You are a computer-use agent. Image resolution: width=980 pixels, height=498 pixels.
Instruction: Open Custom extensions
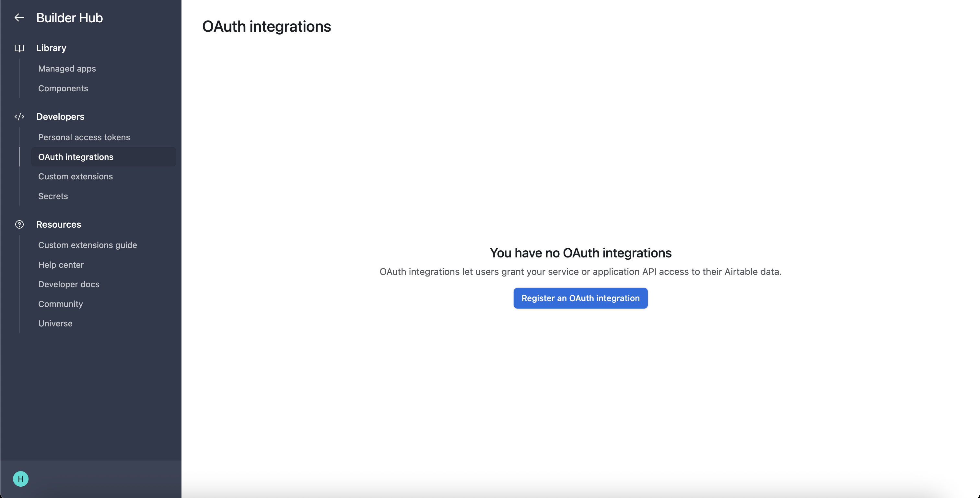[75, 176]
